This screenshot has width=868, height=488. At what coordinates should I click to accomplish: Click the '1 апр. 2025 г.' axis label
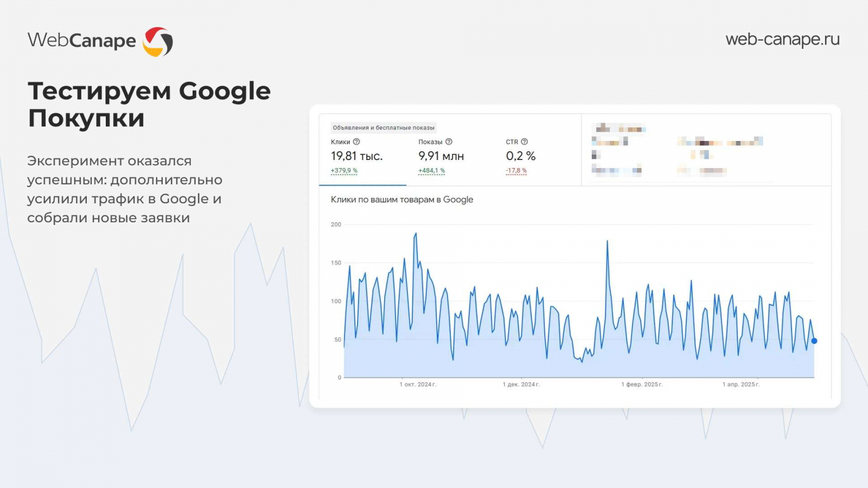pyautogui.click(x=741, y=384)
